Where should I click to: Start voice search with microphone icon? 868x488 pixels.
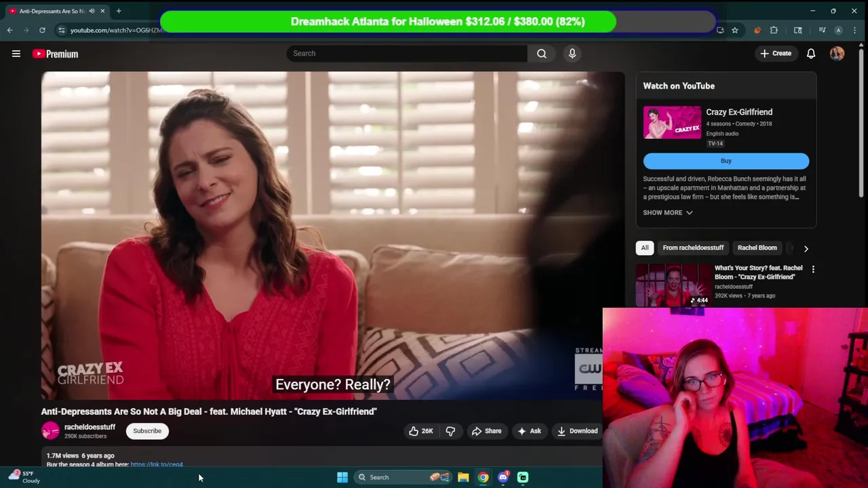572,54
